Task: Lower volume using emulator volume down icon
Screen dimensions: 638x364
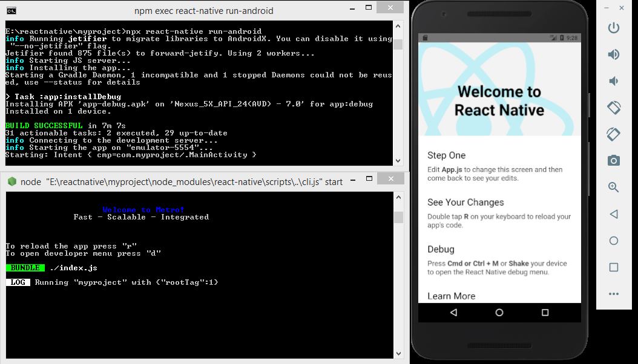Action: click(x=613, y=81)
